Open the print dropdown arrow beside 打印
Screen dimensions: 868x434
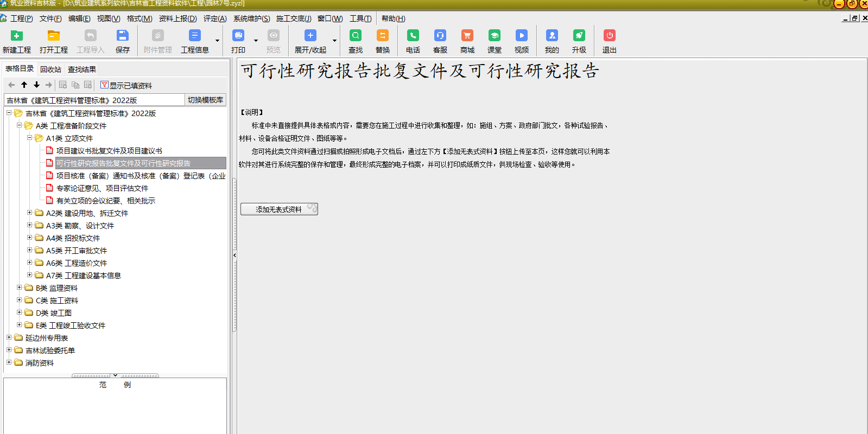click(x=256, y=41)
